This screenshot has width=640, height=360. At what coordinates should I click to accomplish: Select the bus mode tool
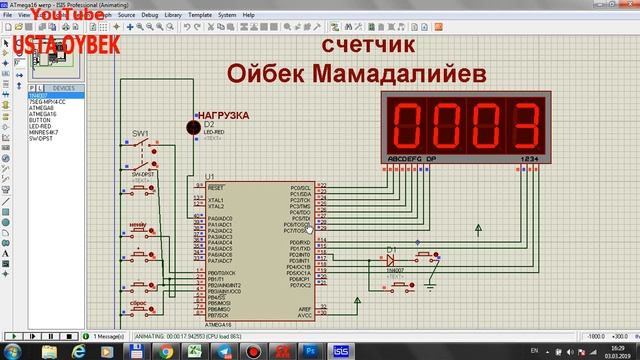coord(6,94)
